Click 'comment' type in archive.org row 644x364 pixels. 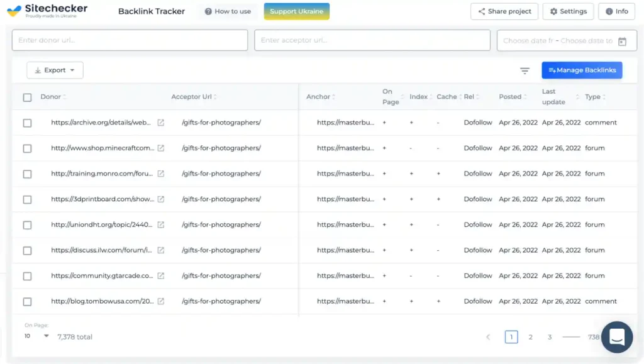[x=601, y=123]
